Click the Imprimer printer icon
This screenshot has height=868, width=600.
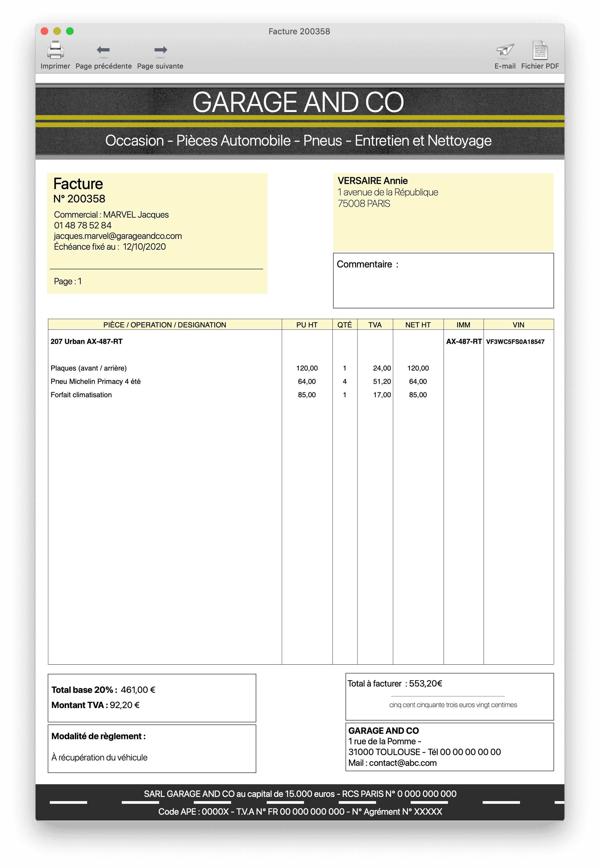pyautogui.click(x=55, y=50)
